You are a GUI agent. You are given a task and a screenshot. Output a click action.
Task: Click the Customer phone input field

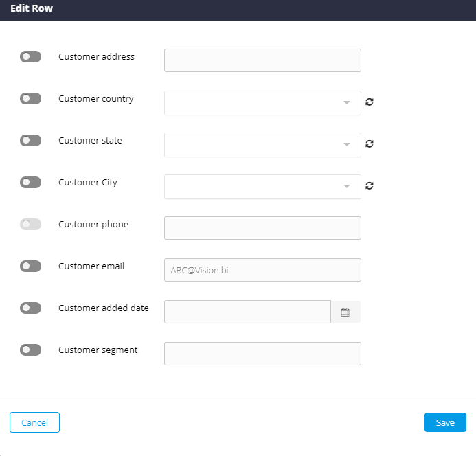pos(262,228)
